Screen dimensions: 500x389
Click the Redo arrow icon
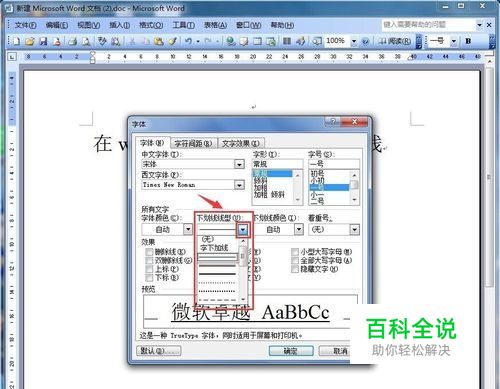pyautogui.click(x=208, y=41)
